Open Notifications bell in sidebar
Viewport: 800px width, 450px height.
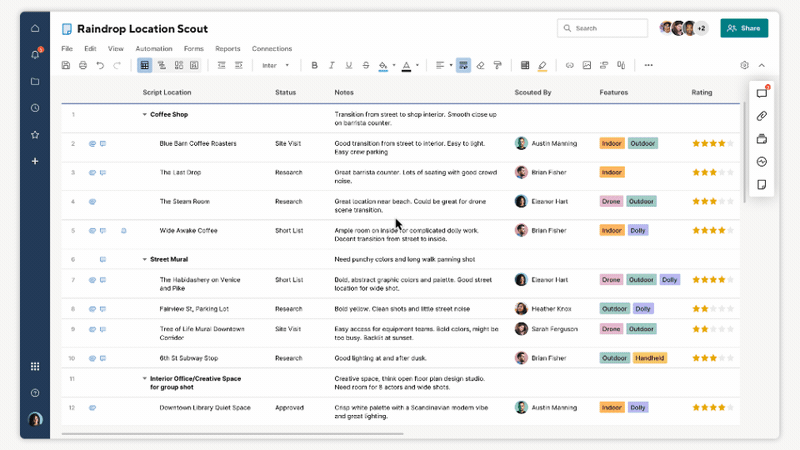(x=35, y=55)
